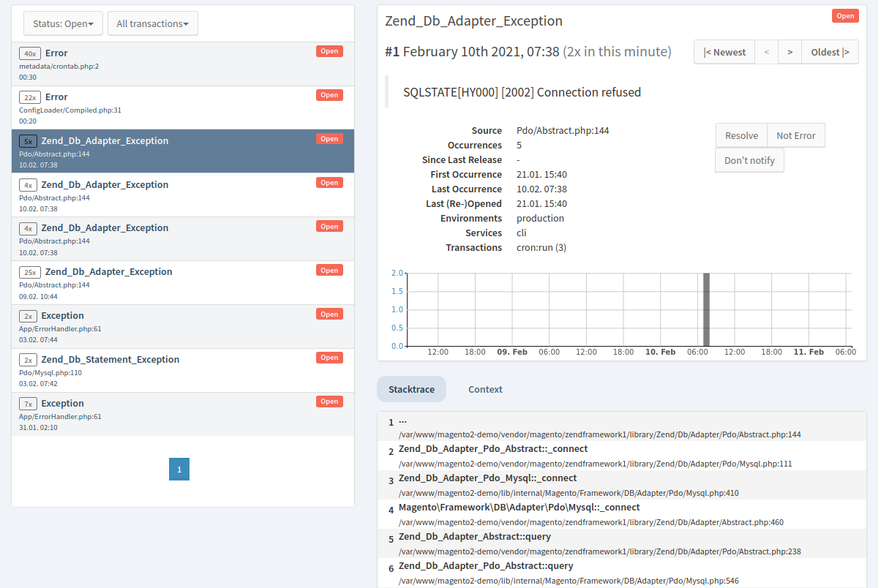Image resolution: width=881 pixels, height=588 pixels.
Task: Click the cron:run (3) transaction value
Action: [541, 247]
